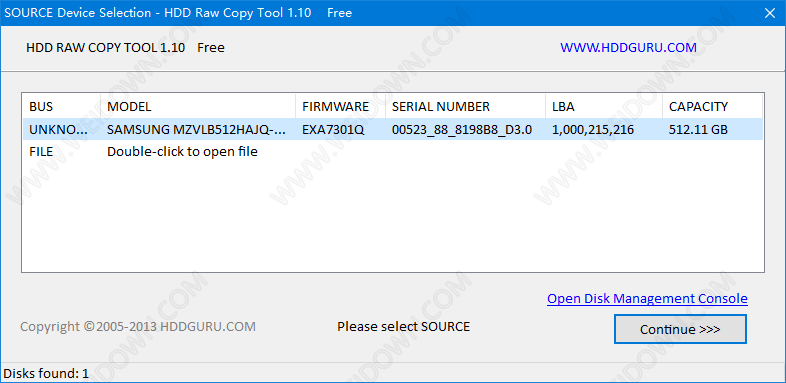Select the UNKNO... bus cell
This screenshot has height=383, width=786.
[59, 130]
